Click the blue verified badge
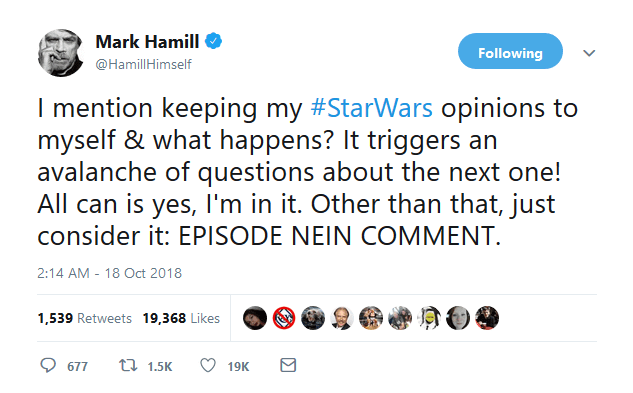Viewport: 633px width, 393px height. [x=214, y=41]
